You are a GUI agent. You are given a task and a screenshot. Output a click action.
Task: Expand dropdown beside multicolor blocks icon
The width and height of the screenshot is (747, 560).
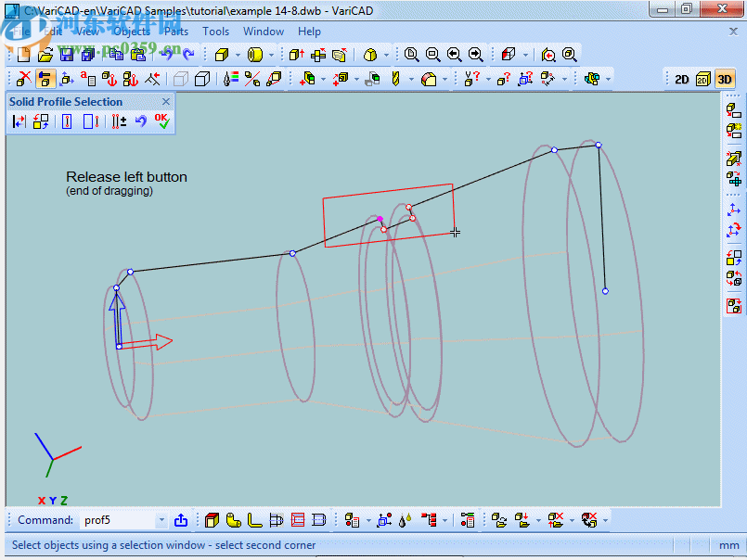[x=608, y=79]
